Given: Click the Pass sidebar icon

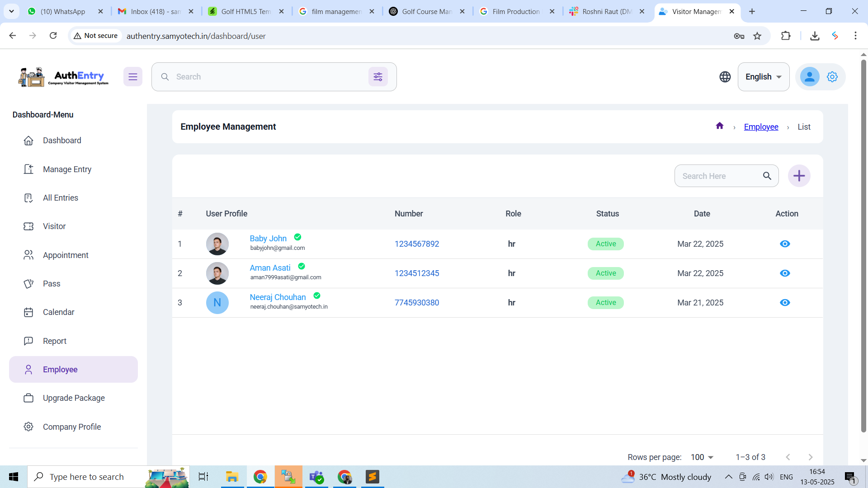Looking at the screenshot, I should [x=28, y=283].
